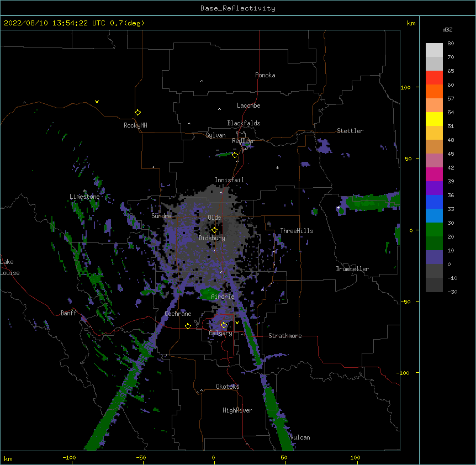Click the ThreeHills town label

(x=297, y=231)
